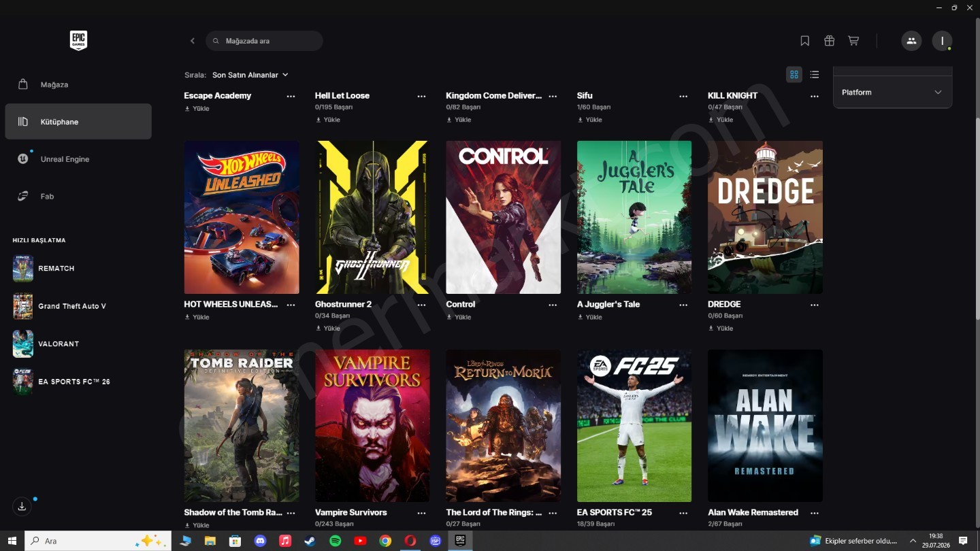Install Hell Let Loose via Yükle
Image resolution: width=980 pixels, height=551 pixels.
[x=328, y=120]
